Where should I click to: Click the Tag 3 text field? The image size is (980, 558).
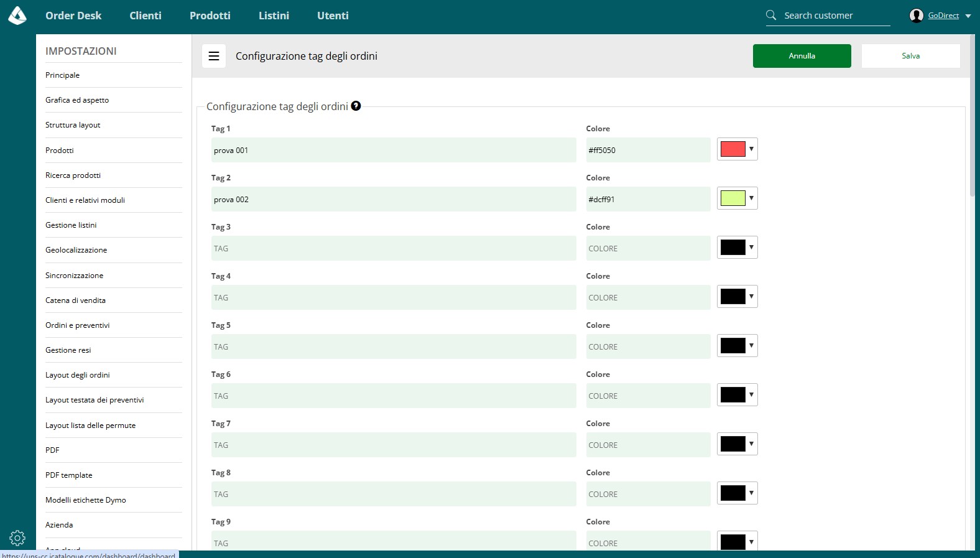click(394, 248)
